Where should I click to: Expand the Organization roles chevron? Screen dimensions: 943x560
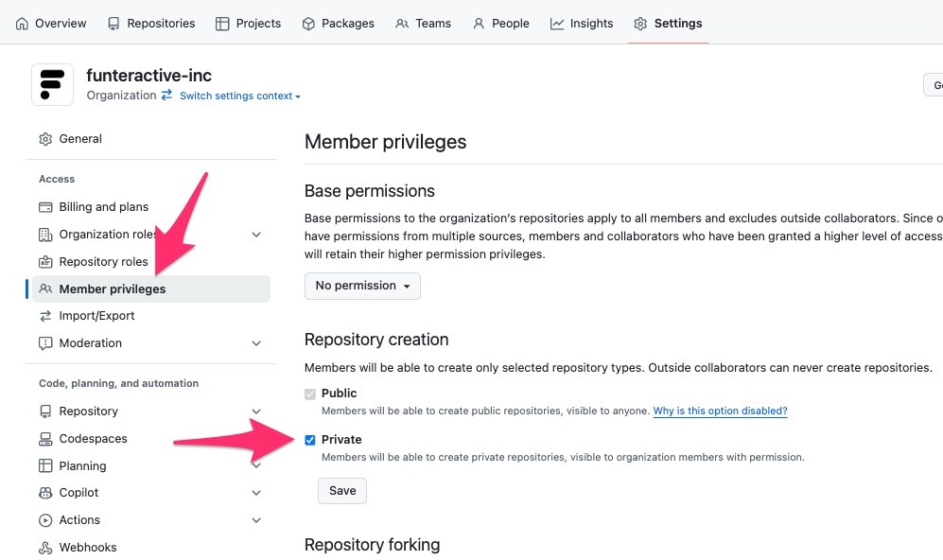tap(256, 235)
